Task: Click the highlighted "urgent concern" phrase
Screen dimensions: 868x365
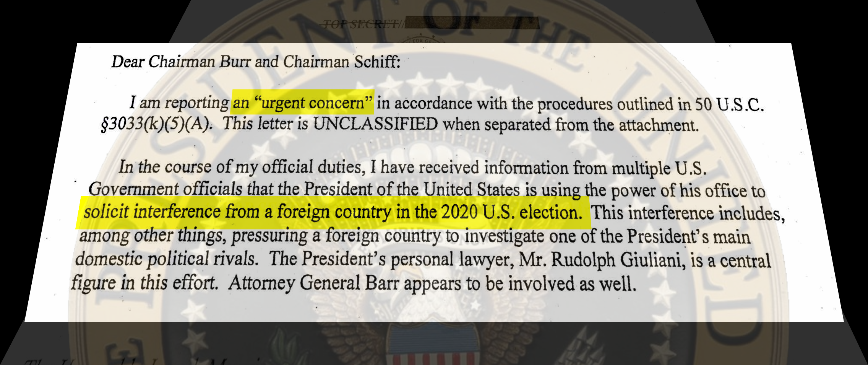Action: (x=302, y=103)
